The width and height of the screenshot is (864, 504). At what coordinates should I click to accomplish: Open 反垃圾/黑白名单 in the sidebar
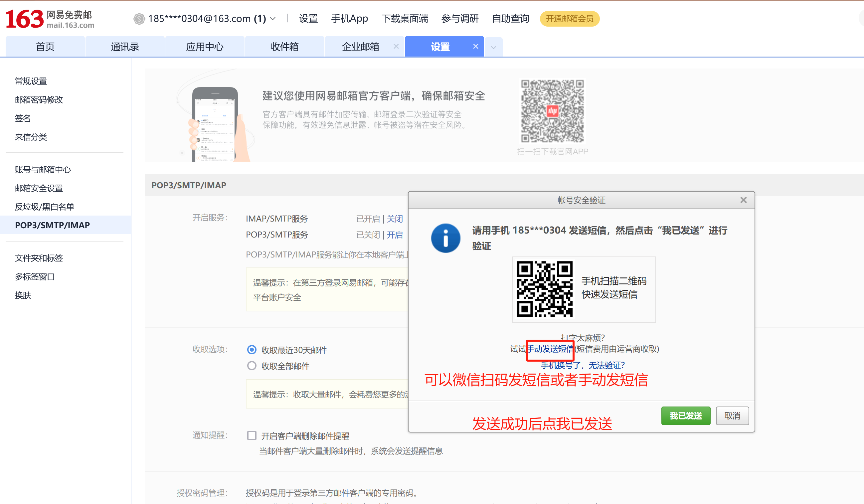click(45, 207)
